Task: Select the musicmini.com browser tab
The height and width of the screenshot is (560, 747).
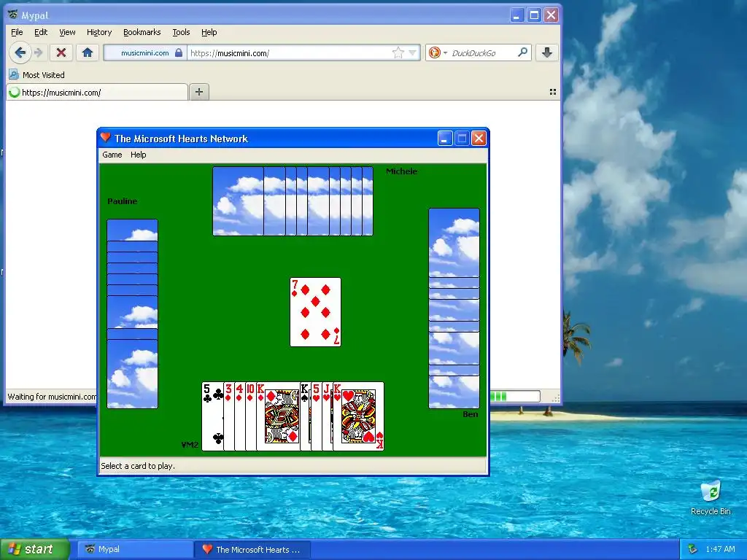Action: [97, 93]
